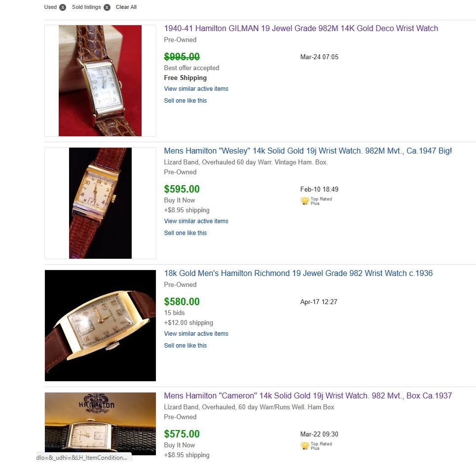Open Mens Hamilton "Wesley" 14k listing title

tap(308, 151)
